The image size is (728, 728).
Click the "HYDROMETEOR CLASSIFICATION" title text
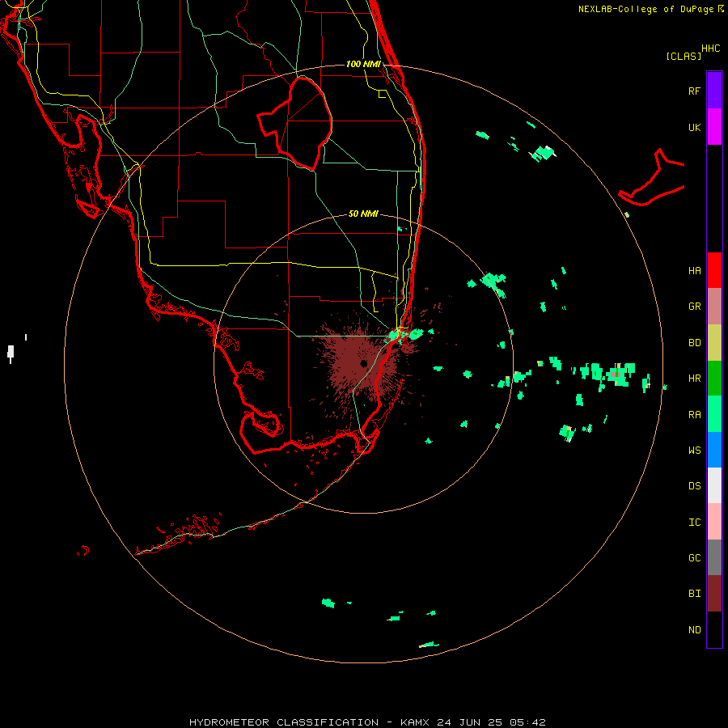point(284,722)
